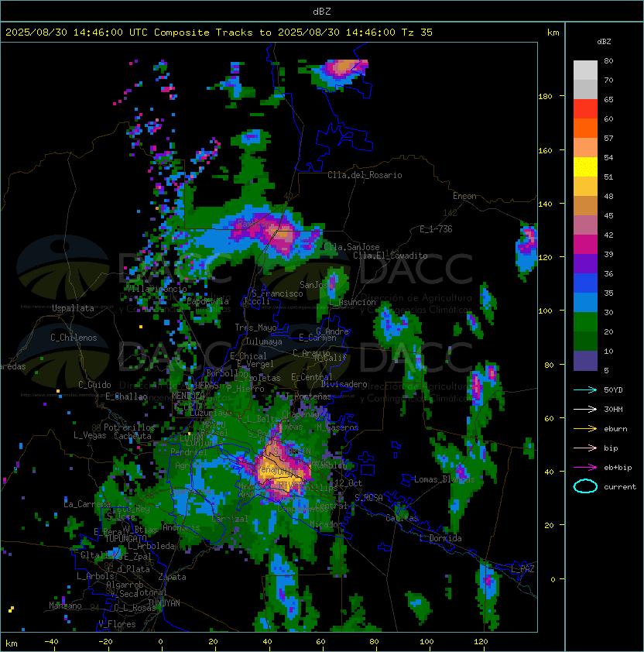The width and height of the screenshot is (644, 652).
Task: Click the 'TUPUNGATO' map label
Action: pyautogui.click(x=125, y=538)
